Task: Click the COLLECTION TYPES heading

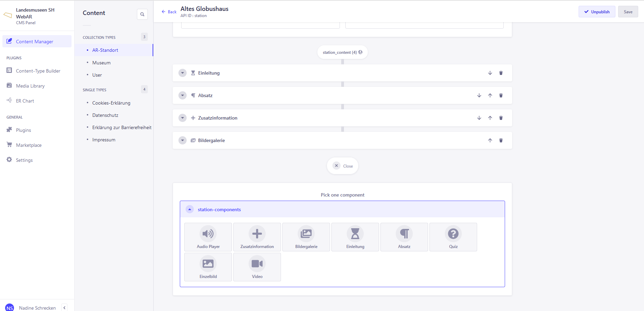Action: (x=99, y=37)
